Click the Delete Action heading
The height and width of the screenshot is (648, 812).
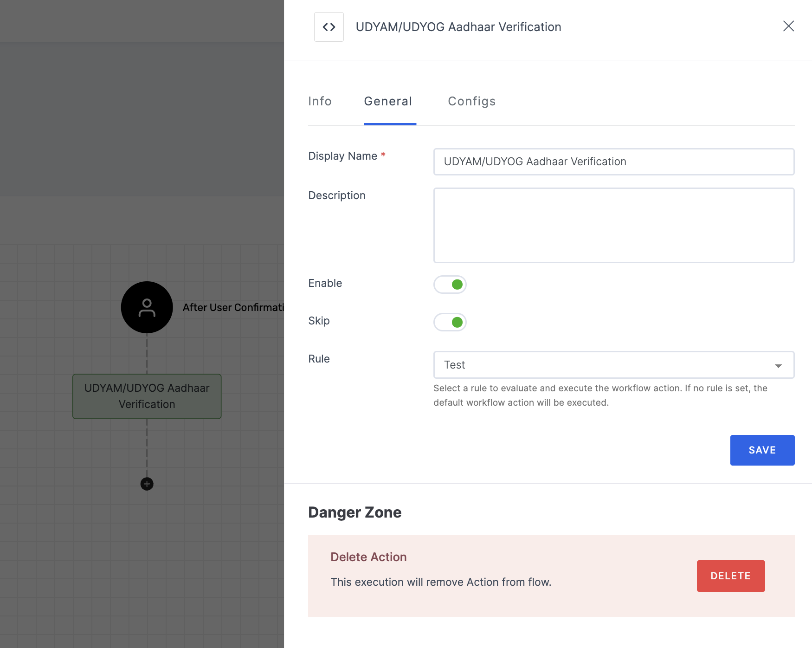[x=368, y=557]
